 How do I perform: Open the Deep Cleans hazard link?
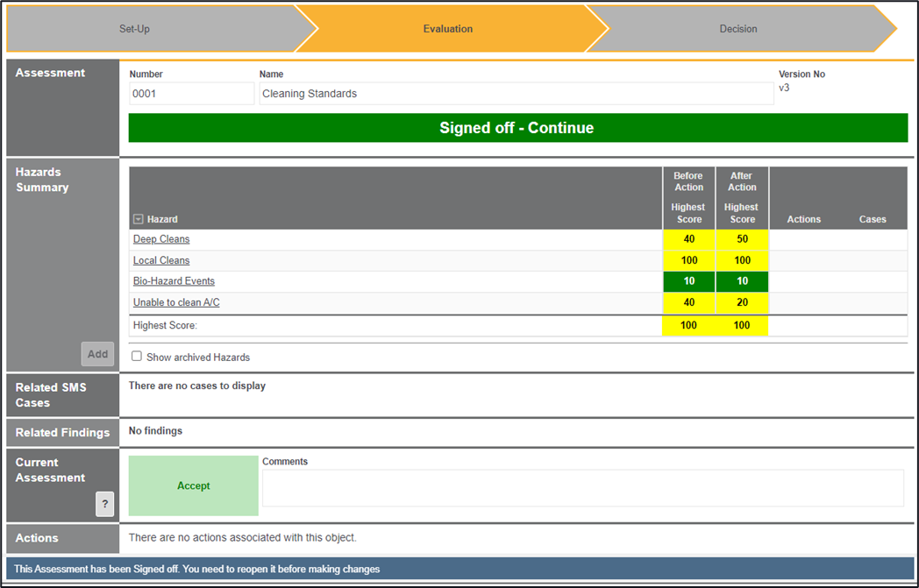click(161, 239)
